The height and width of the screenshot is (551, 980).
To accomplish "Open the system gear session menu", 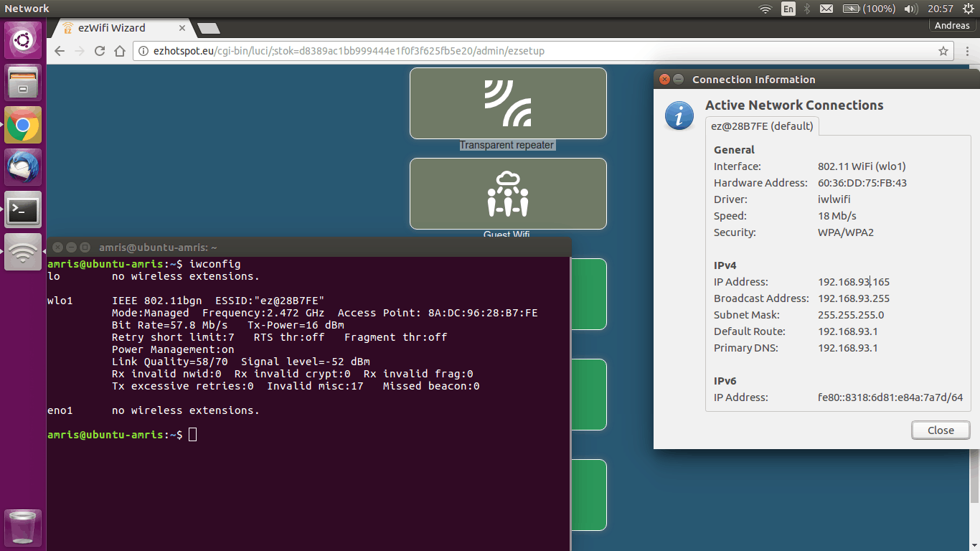I will [968, 9].
